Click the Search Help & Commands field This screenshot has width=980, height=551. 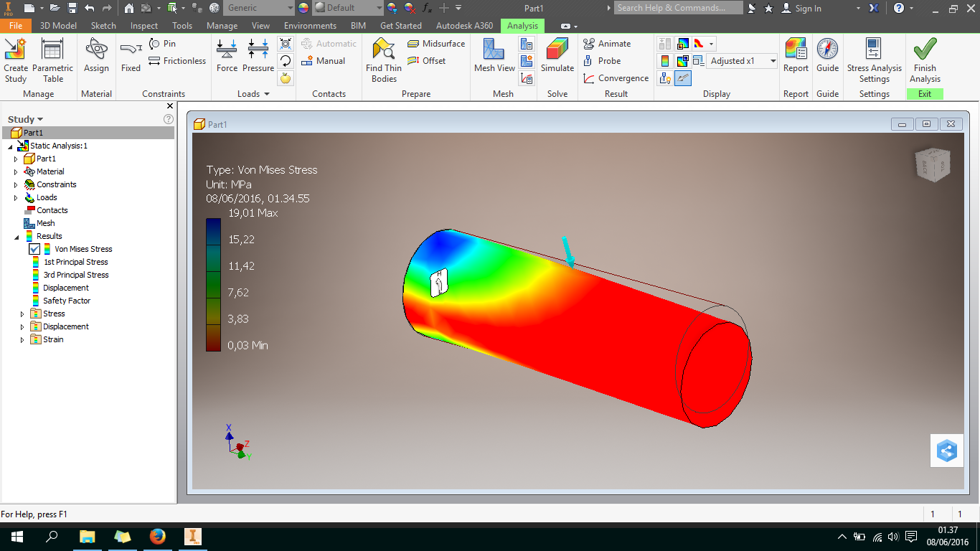coord(678,8)
